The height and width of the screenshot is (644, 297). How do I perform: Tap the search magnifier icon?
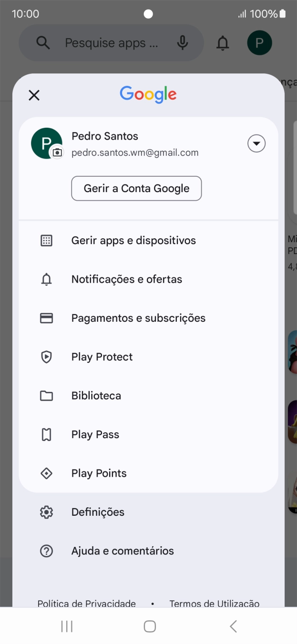click(x=42, y=42)
